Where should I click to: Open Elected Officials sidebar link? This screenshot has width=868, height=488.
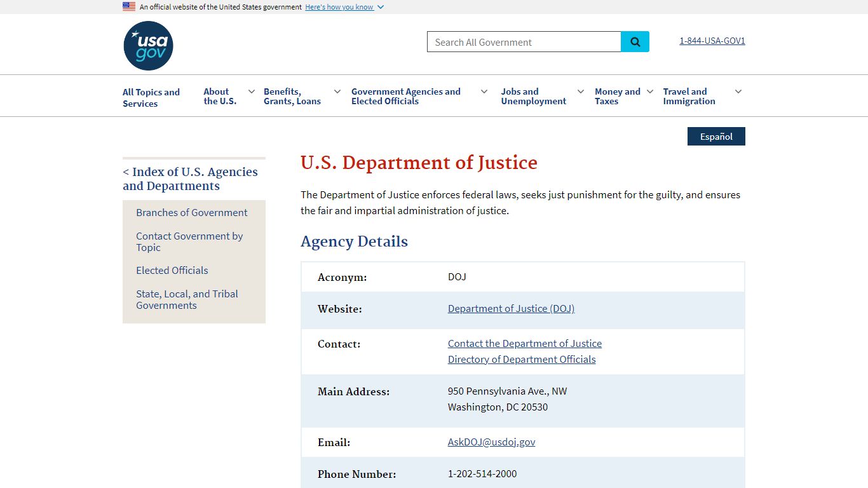172,271
